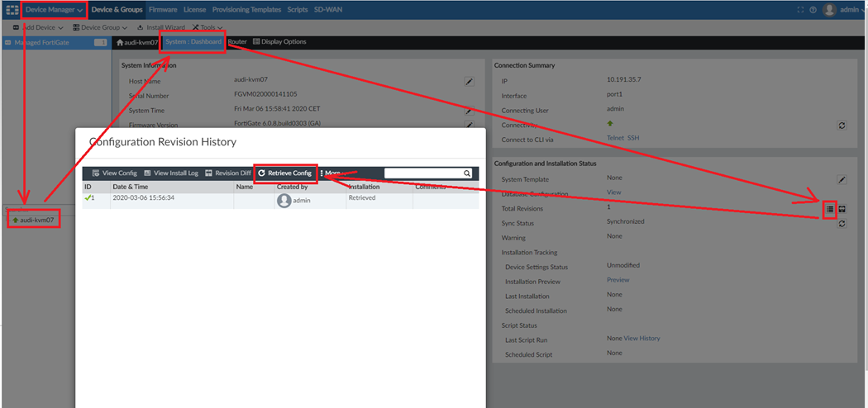The height and width of the screenshot is (408, 868).
Task: Open the Provisioning Templates tab
Action: coord(247,10)
